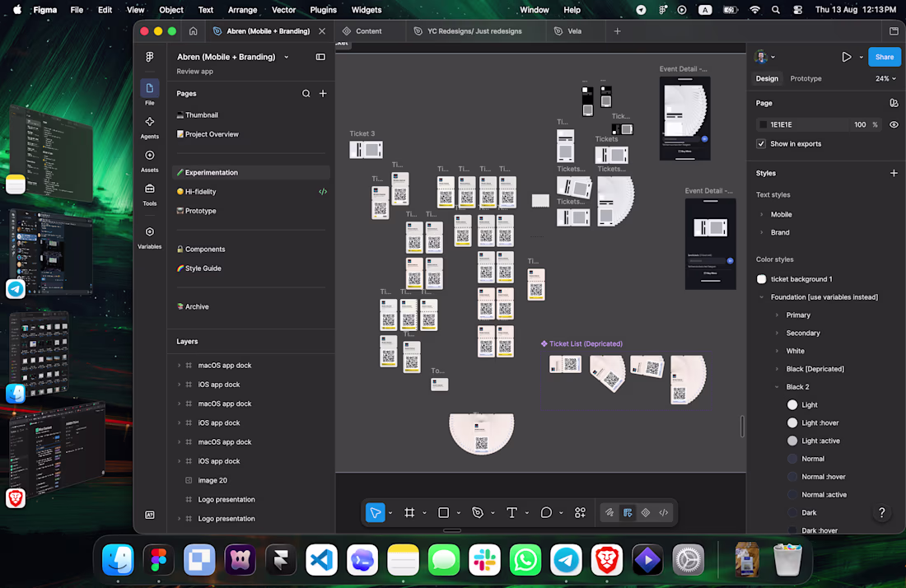This screenshot has height=588, width=906.
Task: Toggle Show in exports checkbox
Action: (761, 144)
